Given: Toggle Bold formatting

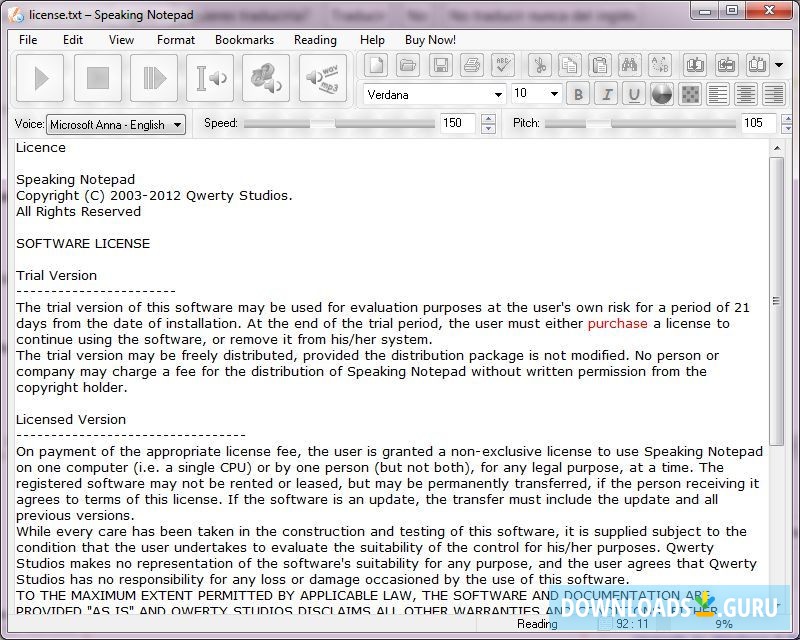Looking at the screenshot, I should (578, 94).
